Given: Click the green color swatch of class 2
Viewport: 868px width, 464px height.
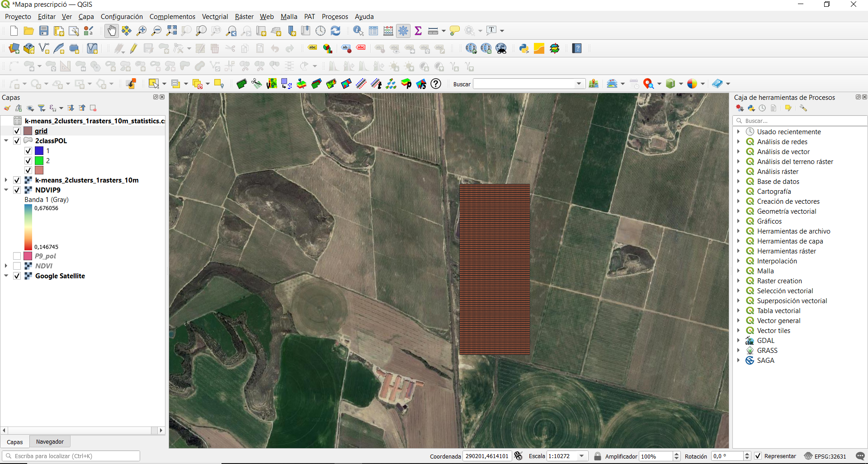Looking at the screenshot, I should tap(39, 161).
